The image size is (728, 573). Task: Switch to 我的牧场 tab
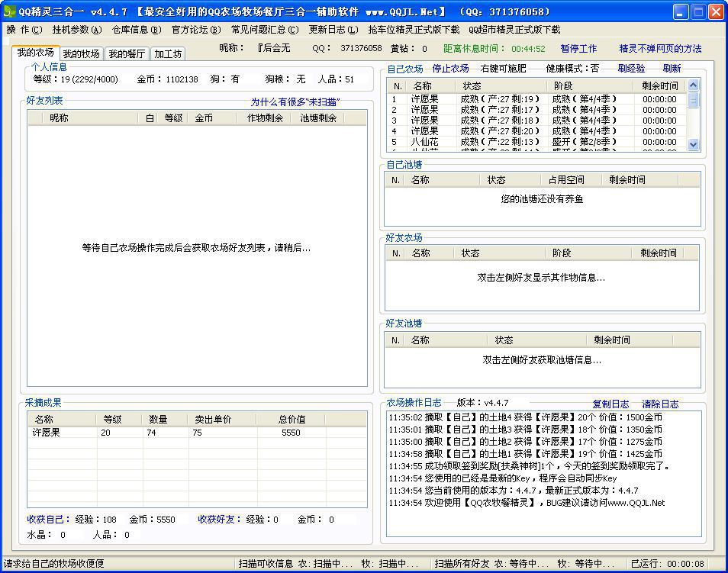coord(81,54)
